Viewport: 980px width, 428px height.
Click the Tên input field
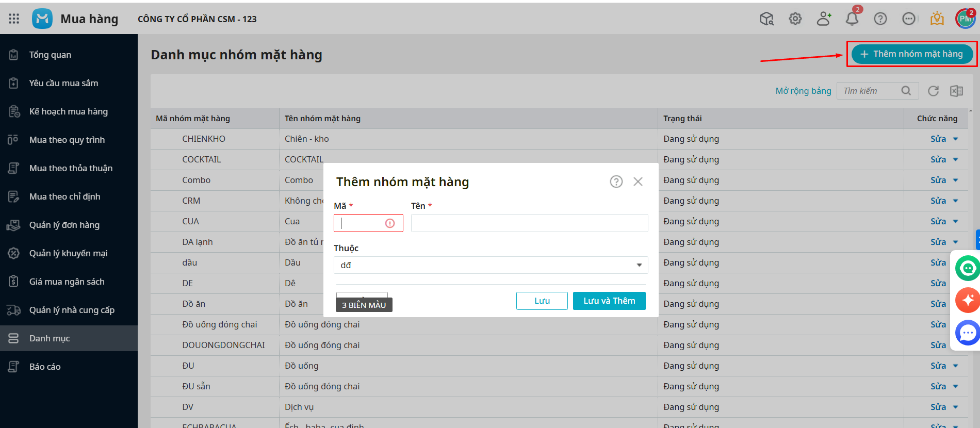[x=529, y=223]
